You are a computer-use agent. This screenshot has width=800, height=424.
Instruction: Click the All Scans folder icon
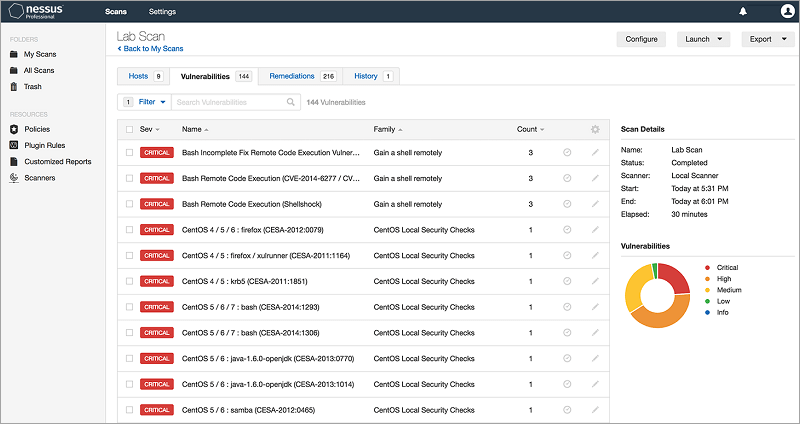(x=14, y=70)
